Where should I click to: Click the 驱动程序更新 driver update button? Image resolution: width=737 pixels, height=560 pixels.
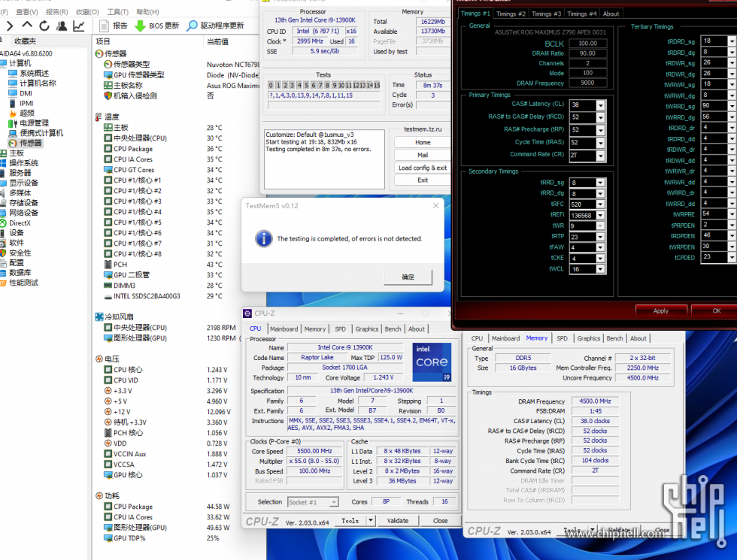[x=215, y=26]
